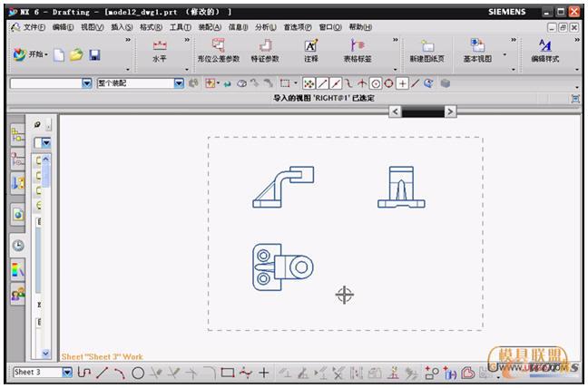Image resolution: width=588 pixels, height=388 pixels.
Task: Open the 编辑样式 edit style tool
Action: click(544, 51)
